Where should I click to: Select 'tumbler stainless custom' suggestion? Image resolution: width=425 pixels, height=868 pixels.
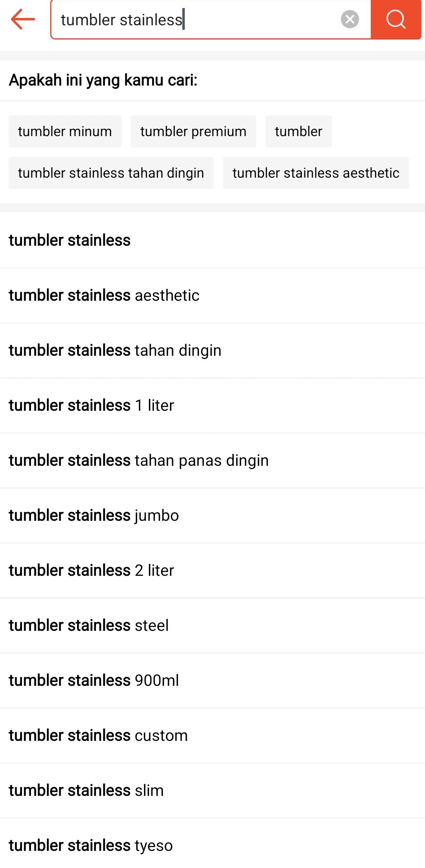pyautogui.click(x=98, y=735)
